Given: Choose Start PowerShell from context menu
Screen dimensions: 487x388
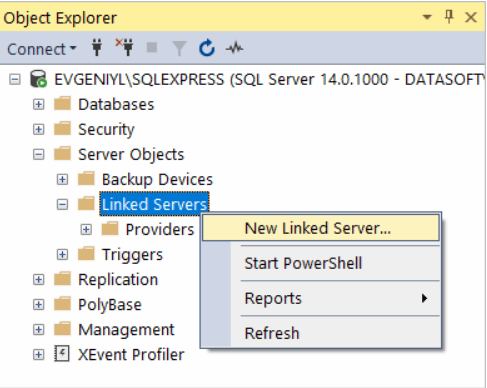Looking at the screenshot, I should coord(321,263).
